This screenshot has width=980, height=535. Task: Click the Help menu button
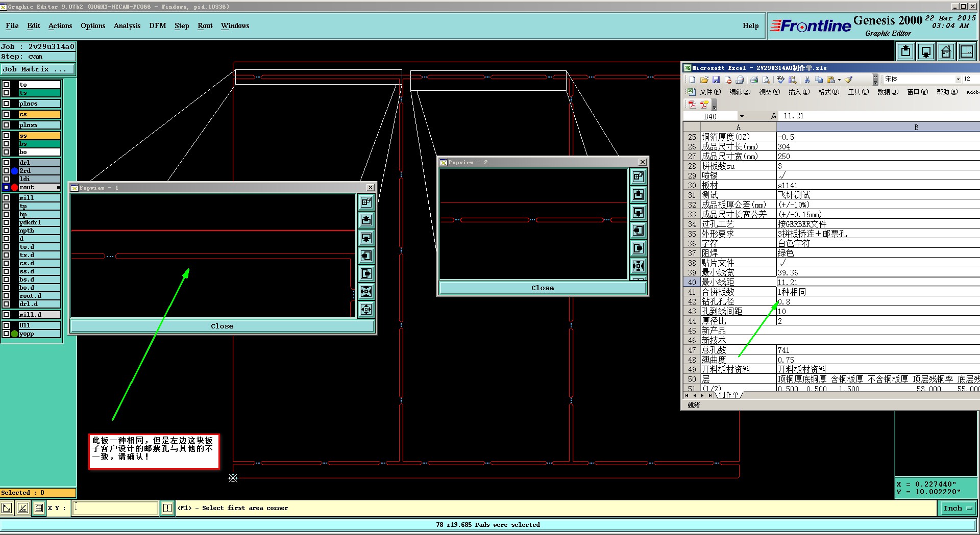pos(750,26)
